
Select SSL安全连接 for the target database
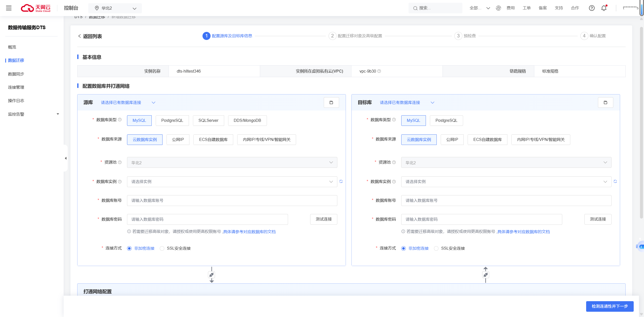[436, 248]
